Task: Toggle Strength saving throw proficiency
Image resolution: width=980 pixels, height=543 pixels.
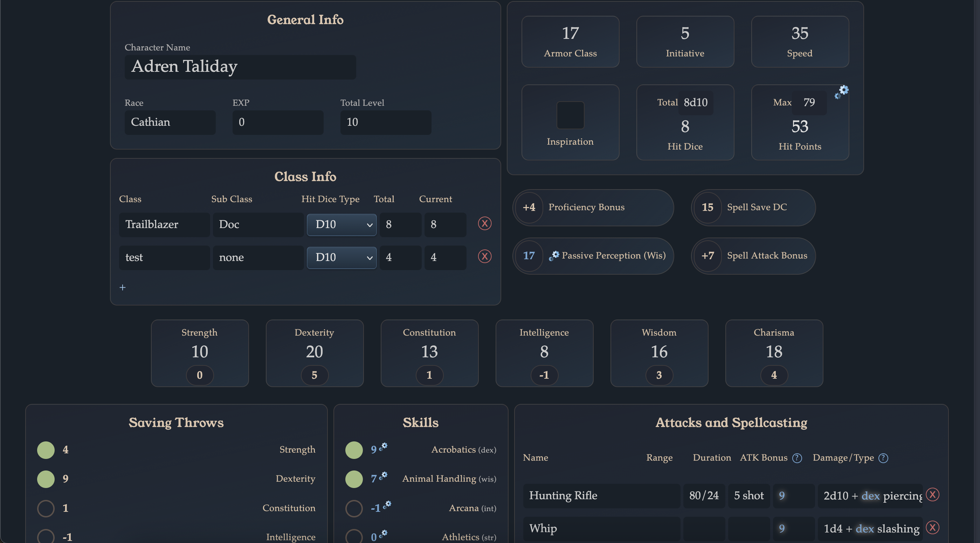Action: click(46, 450)
